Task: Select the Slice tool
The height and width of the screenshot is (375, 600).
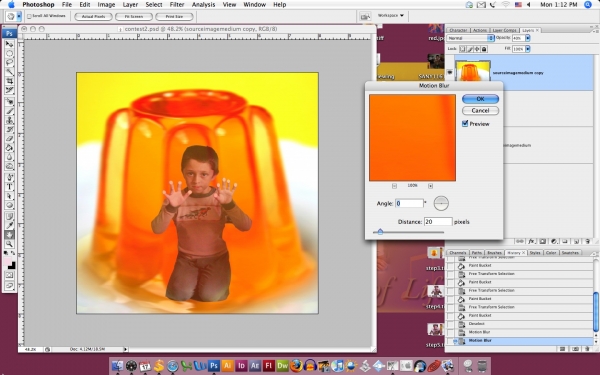Action: 9,90
